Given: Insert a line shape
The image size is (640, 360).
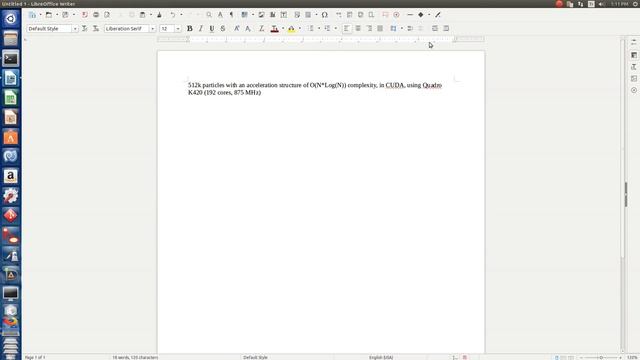Looking at the screenshot, I should click(410, 15).
